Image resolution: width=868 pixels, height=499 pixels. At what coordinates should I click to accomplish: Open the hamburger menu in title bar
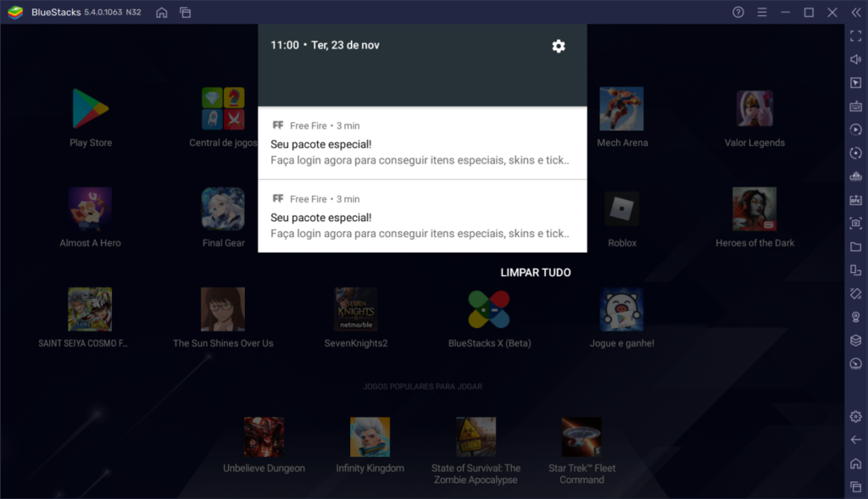point(762,13)
